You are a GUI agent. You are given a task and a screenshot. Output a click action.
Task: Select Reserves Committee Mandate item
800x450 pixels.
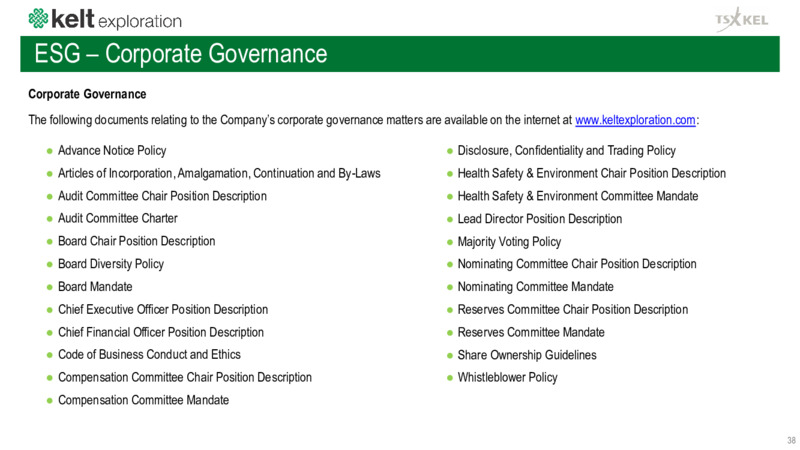[531, 333]
